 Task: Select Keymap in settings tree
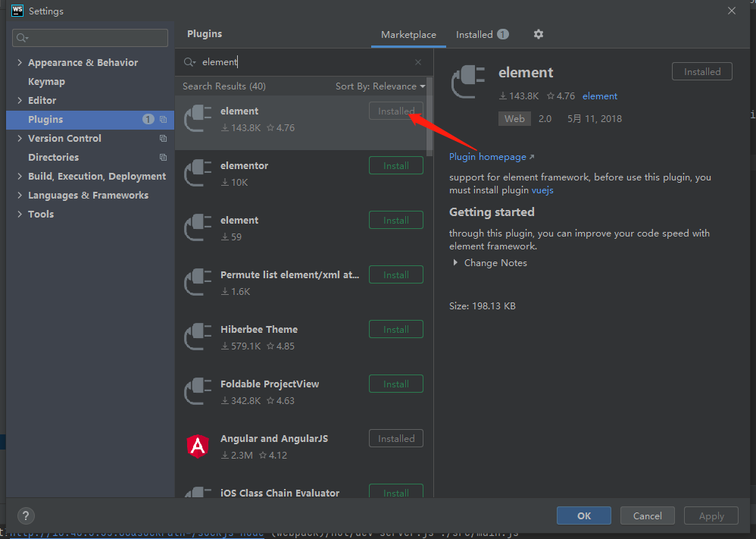coord(46,82)
